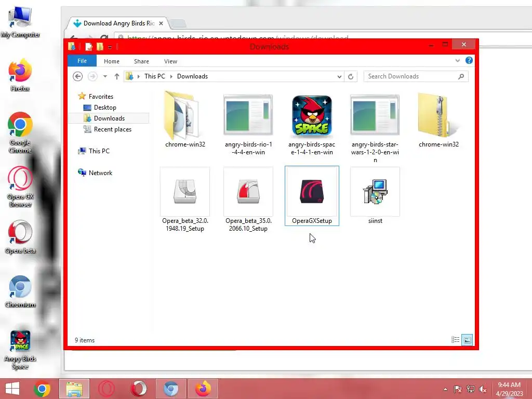
Task: Click the network tray icon
Action: (470, 389)
